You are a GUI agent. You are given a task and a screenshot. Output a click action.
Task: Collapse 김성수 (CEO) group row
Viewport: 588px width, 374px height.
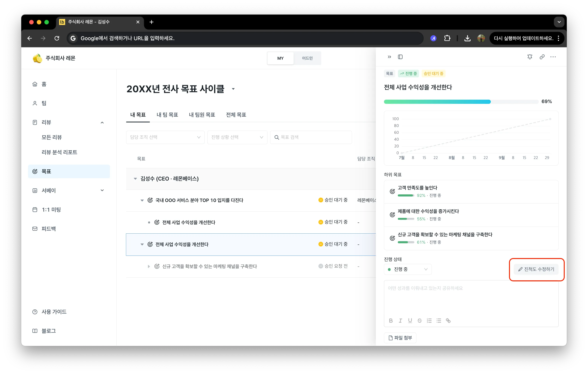(135, 179)
